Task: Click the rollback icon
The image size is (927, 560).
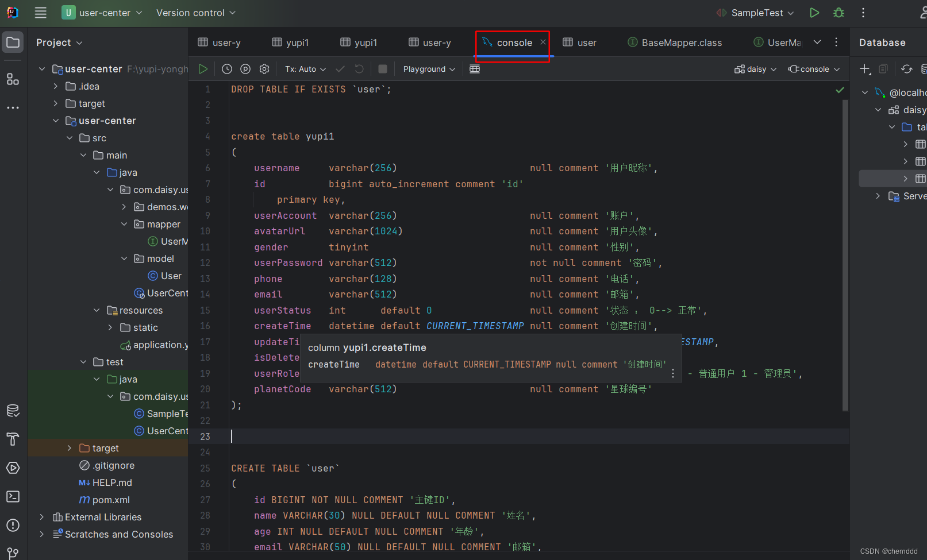Action: (x=359, y=69)
